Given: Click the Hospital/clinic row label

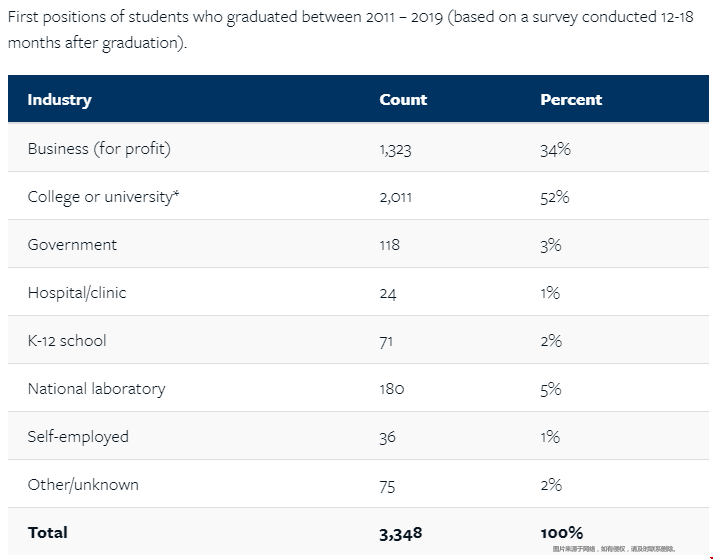Looking at the screenshot, I should 77,293.
